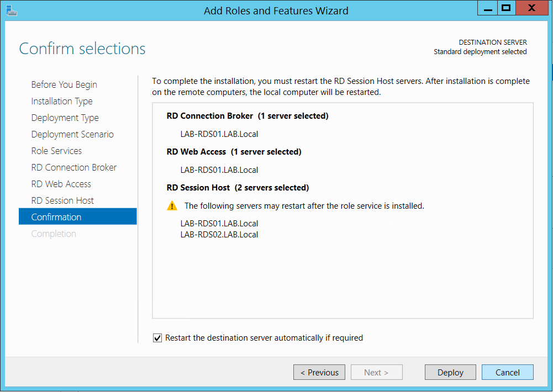Switch to Deployment Type step

click(65, 118)
